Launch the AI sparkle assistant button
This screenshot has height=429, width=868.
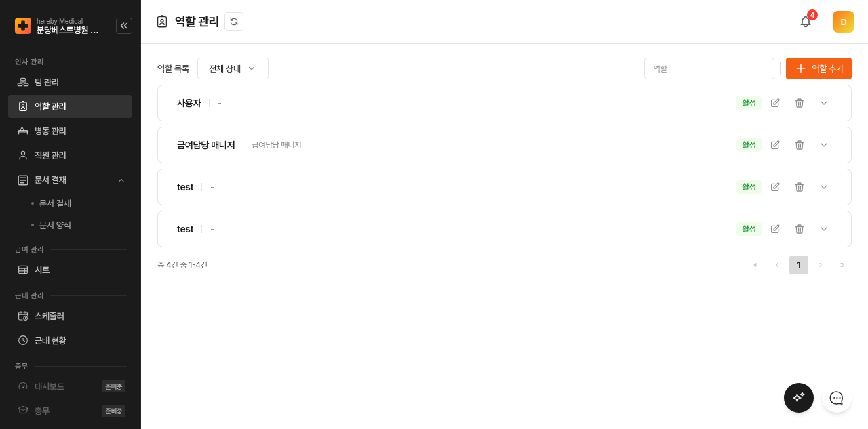(x=799, y=398)
